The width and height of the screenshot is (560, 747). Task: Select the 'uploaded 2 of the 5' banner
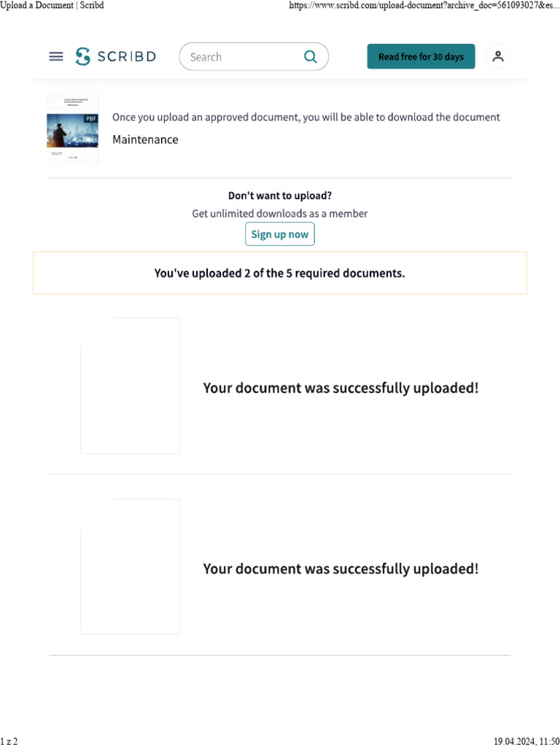[280, 274]
